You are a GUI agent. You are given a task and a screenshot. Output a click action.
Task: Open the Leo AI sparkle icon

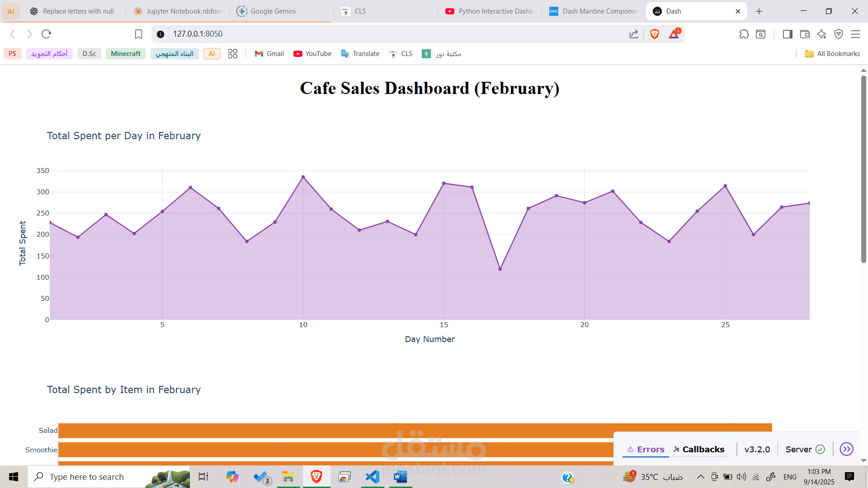coord(821,34)
